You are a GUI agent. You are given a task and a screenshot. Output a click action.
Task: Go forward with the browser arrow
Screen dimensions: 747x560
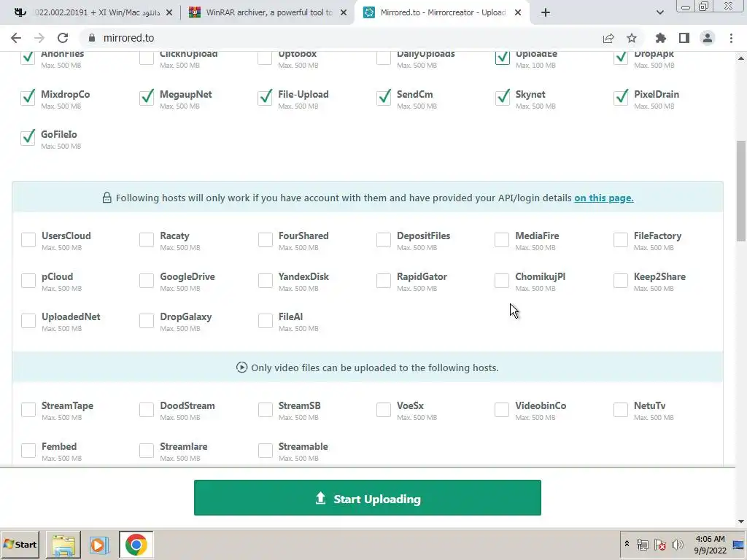(x=39, y=38)
